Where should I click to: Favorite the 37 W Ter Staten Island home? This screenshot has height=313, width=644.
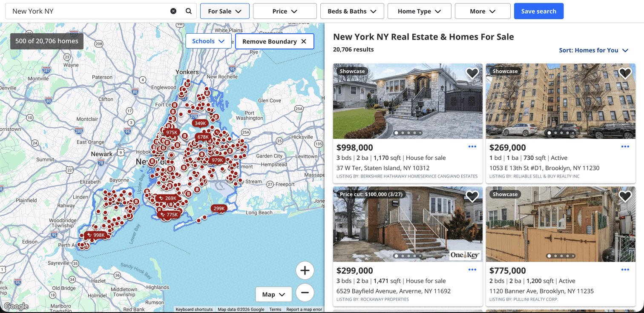tap(472, 73)
